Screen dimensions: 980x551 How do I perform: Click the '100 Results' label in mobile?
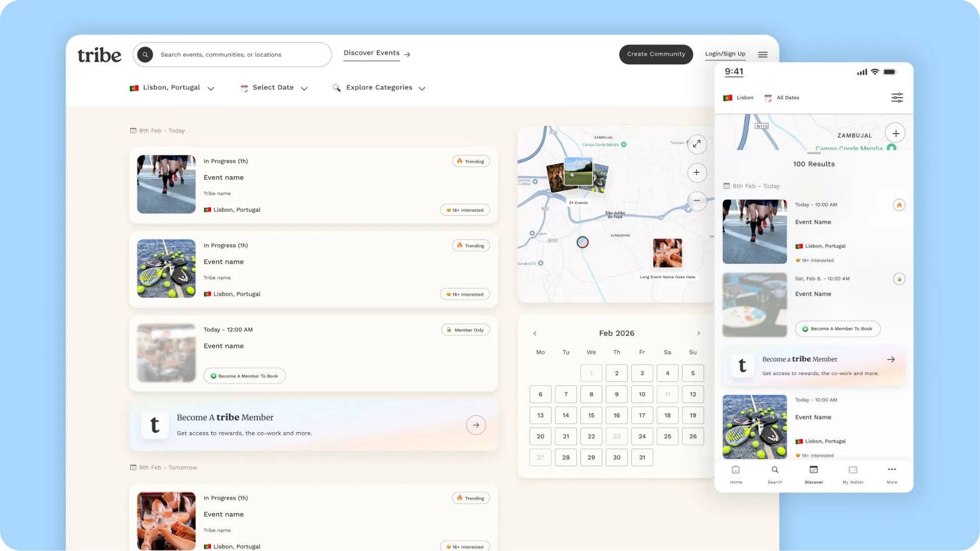click(x=814, y=164)
